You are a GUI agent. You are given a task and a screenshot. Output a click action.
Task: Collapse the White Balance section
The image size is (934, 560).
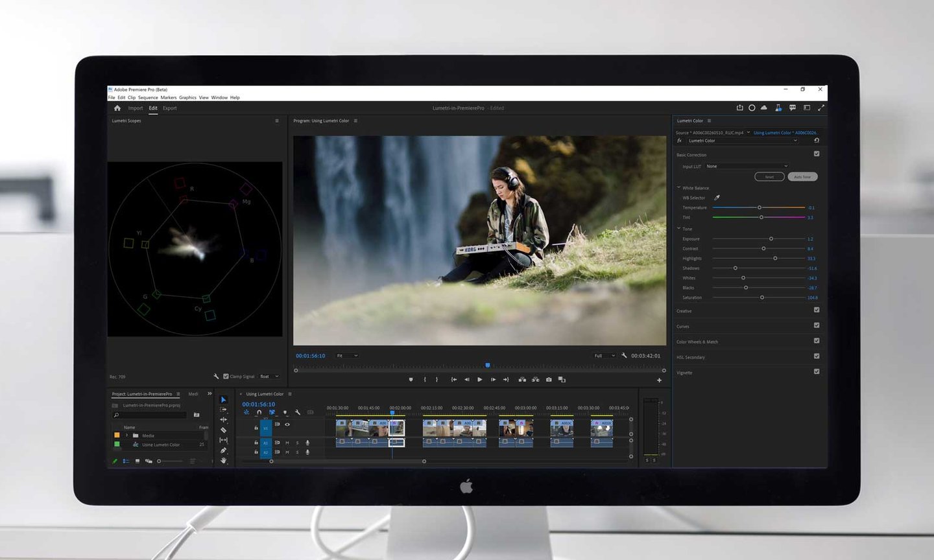(678, 187)
